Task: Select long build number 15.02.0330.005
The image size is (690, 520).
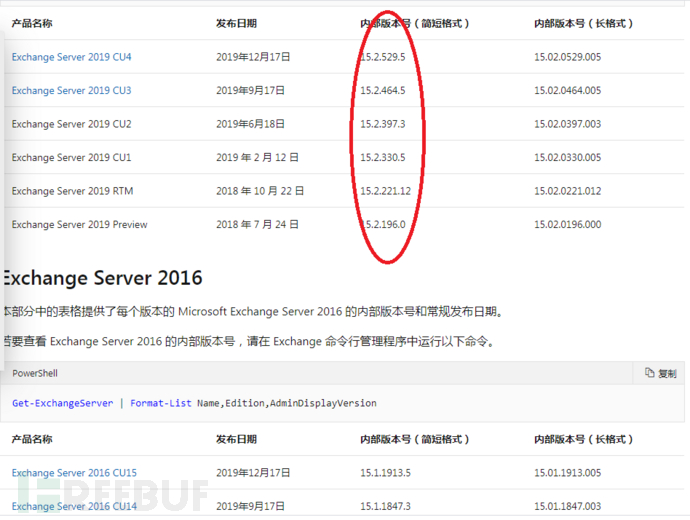Action: [568, 157]
